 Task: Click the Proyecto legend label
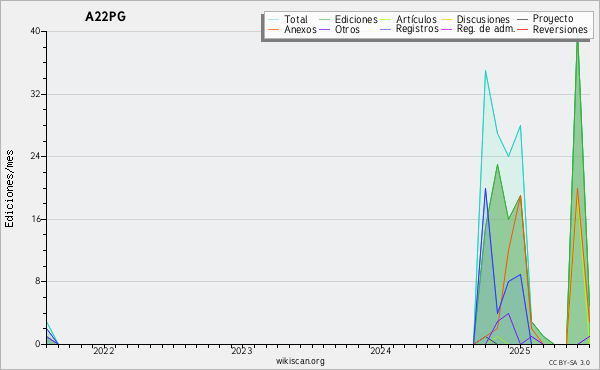click(x=553, y=19)
